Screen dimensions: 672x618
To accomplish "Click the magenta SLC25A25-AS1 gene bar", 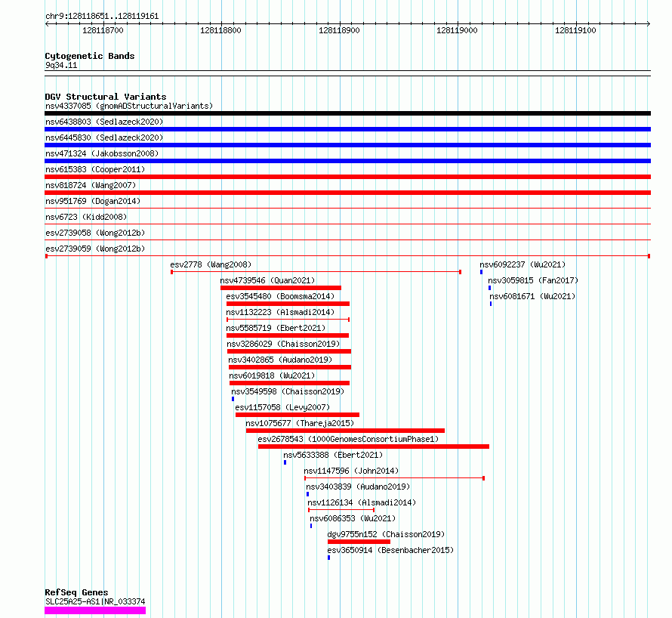I will click(95, 610).
